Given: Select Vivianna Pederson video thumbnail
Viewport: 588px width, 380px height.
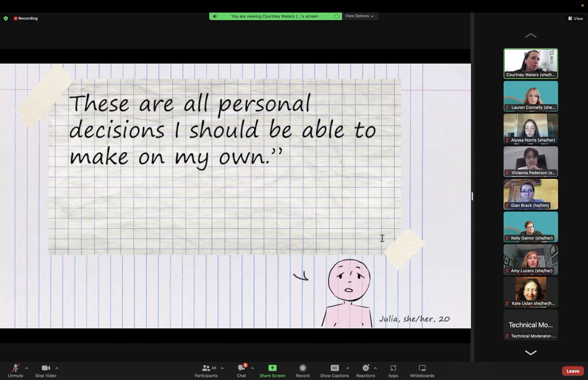Looking at the screenshot, I should pos(531,162).
